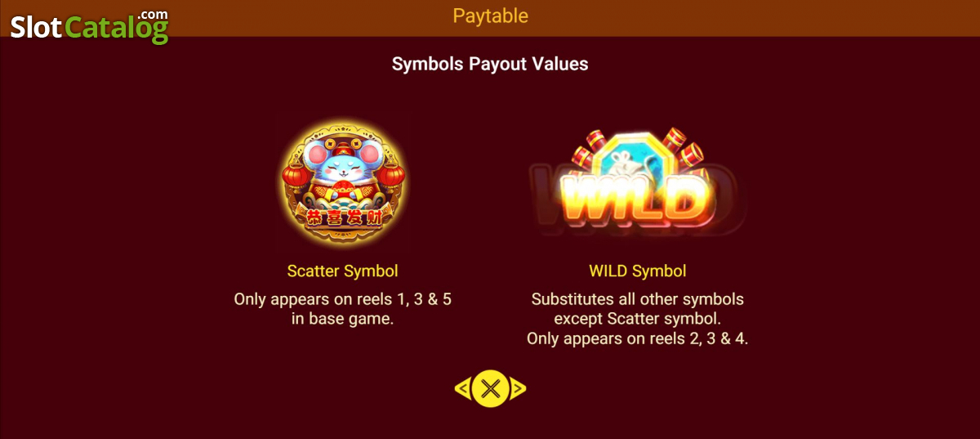The height and width of the screenshot is (439, 980).
Task: Click the glowing WILD symbol image
Action: 637,186
